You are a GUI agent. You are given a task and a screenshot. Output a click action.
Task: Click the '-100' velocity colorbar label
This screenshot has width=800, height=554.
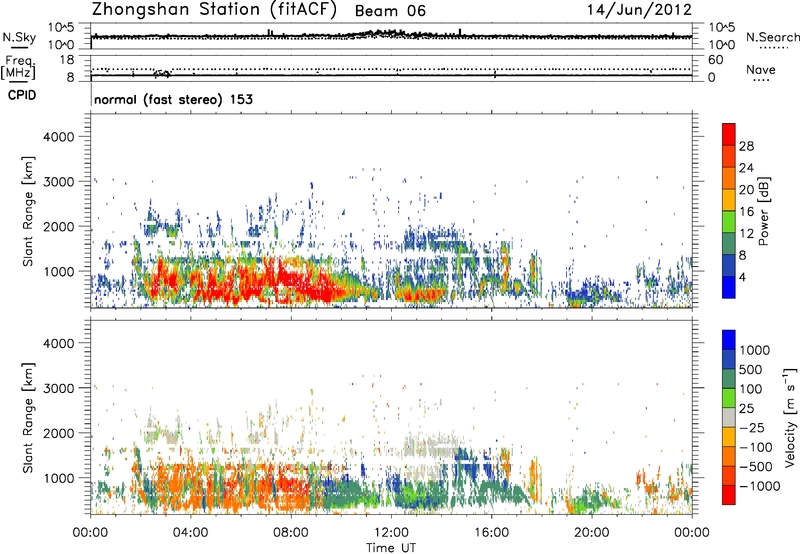[755, 447]
